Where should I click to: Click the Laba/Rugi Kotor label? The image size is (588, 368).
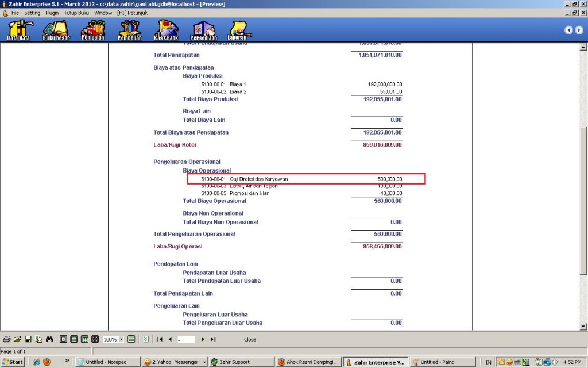pyautogui.click(x=175, y=144)
